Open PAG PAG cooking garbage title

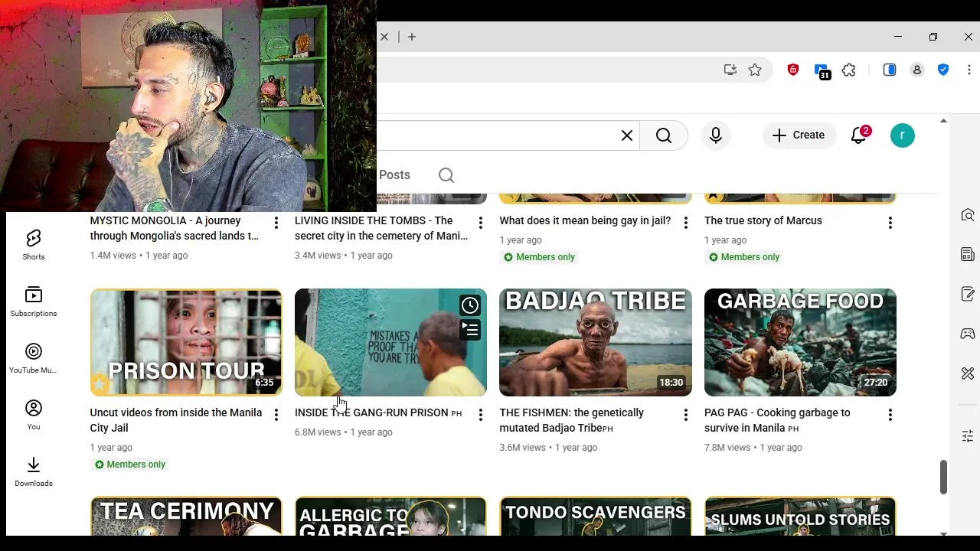coord(777,420)
